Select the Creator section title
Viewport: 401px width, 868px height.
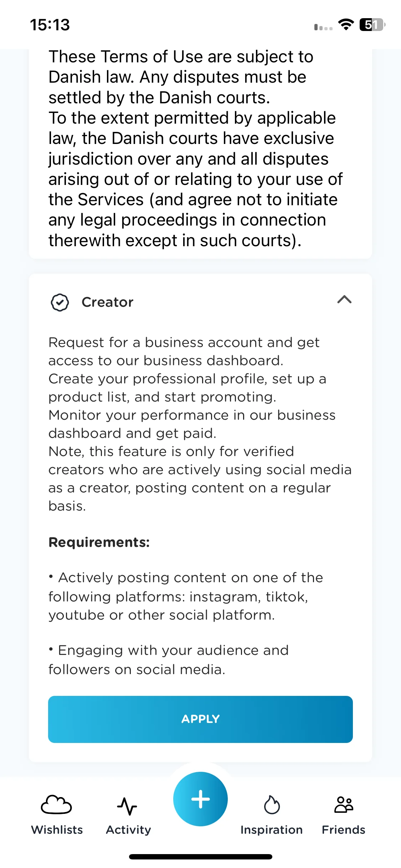108,302
